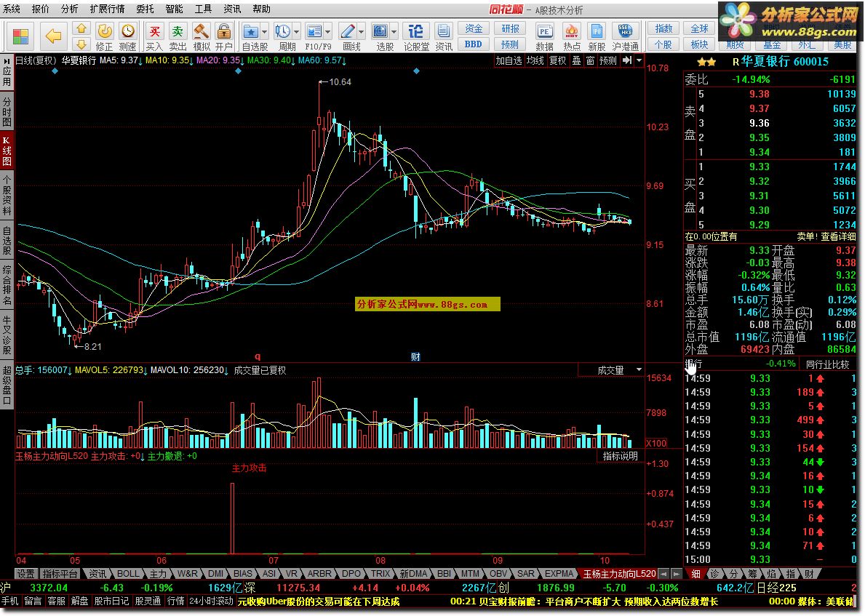Screen dimensions: 865x616
Task: Open the 智能 menu
Action: tap(174, 9)
